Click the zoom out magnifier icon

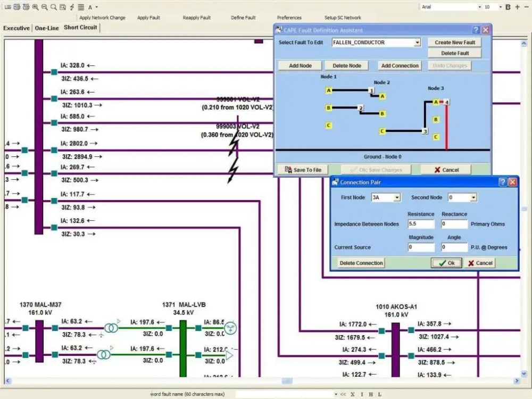(x=45, y=7)
